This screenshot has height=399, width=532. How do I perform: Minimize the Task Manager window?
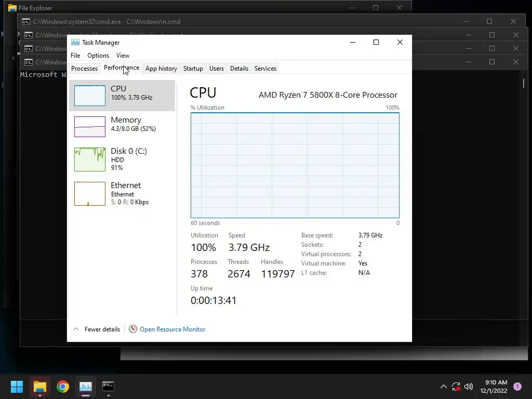353,42
